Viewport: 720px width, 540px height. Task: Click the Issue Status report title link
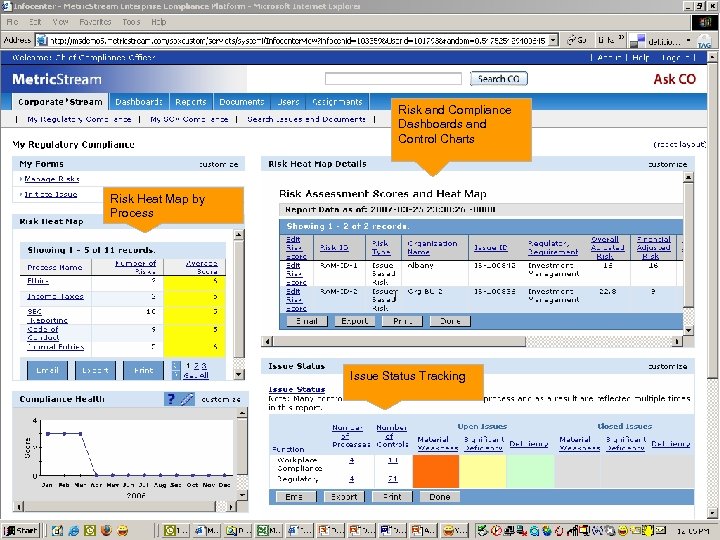[x=297, y=389]
